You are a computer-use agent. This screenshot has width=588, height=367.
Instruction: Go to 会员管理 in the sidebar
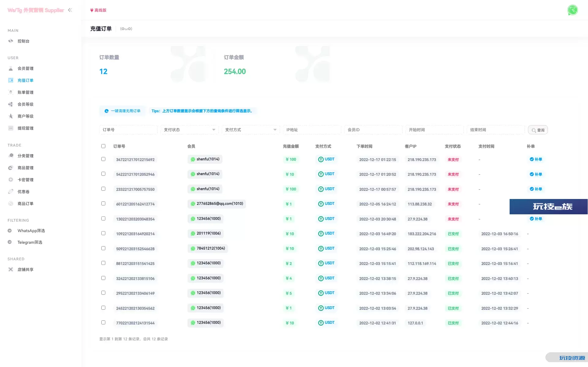click(x=25, y=68)
